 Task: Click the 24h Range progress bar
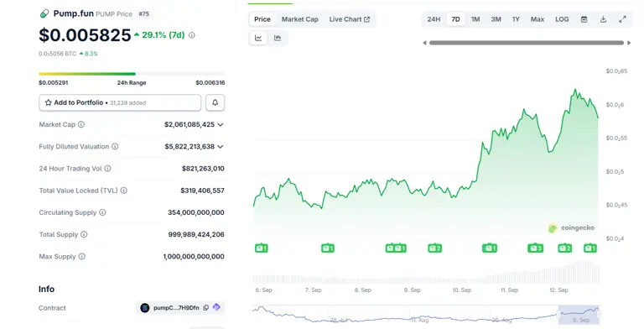pyautogui.click(x=132, y=74)
